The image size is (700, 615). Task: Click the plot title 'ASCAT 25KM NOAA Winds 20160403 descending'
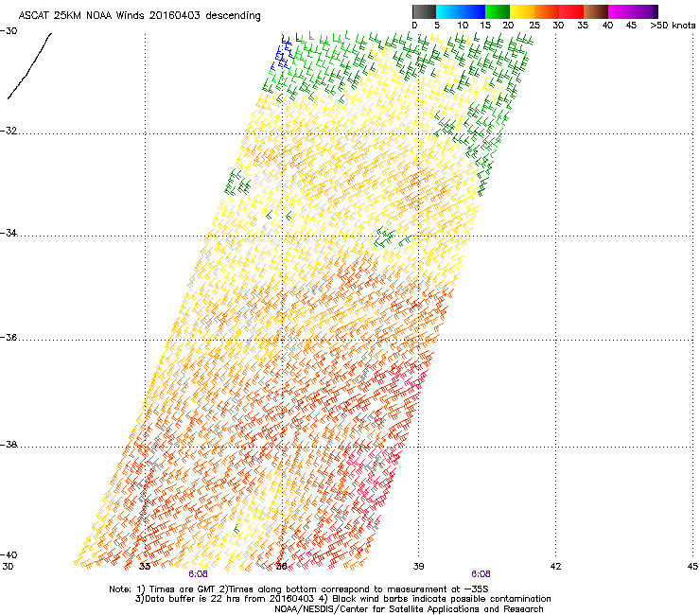[140, 15]
